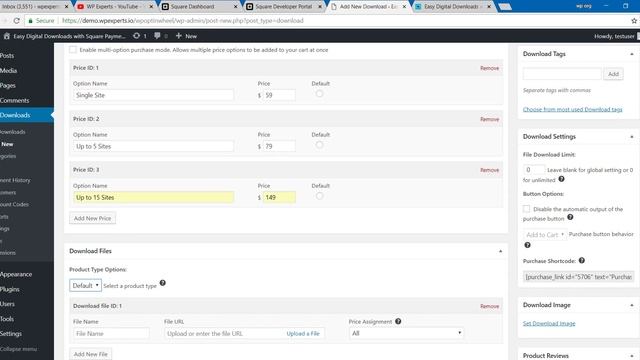Remove Price ID 2 option
Image resolution: width=640 pixels, height=360 pixels.
pos(489,119)
